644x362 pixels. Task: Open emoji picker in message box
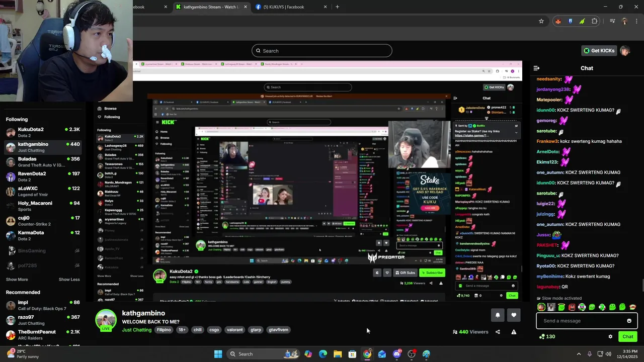629,321
